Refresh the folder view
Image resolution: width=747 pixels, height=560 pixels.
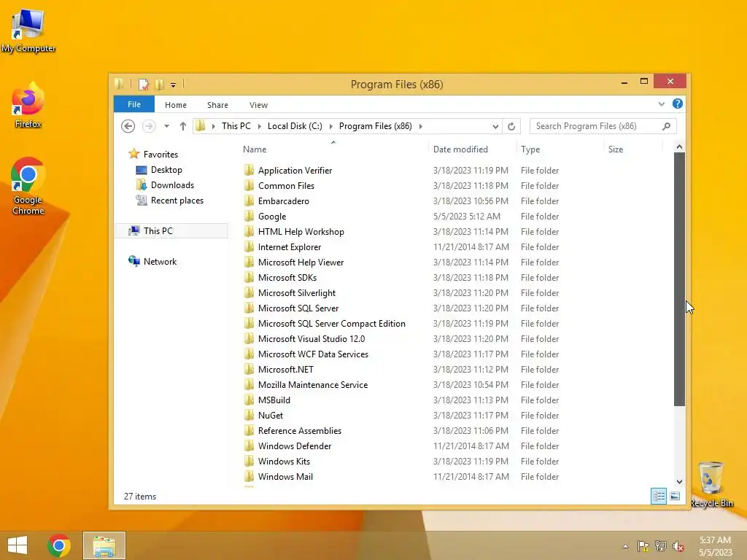511,126
